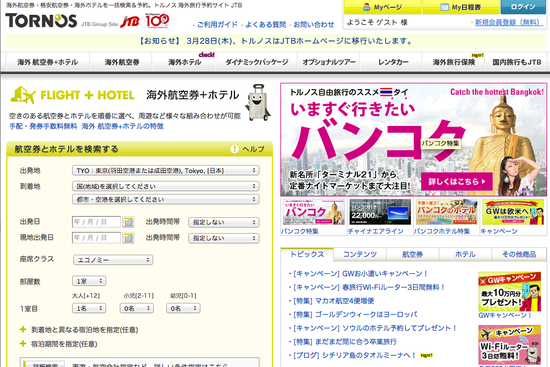Viewport: 550px width, 367px height.
Task: Click the 100th anniversary logo
Action: [x=157, y=21]
